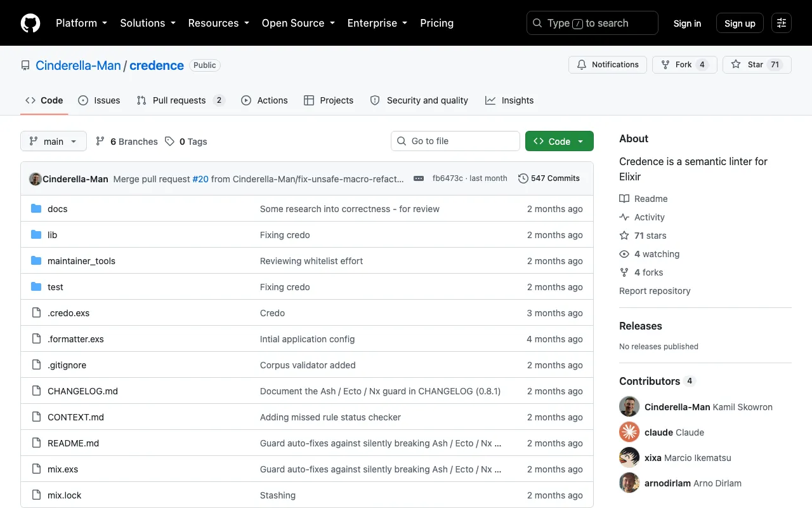Viewport: 812px width, 508px height.
Task: Open arnodirlam contributor profile
Action: [x=667, y=483]
